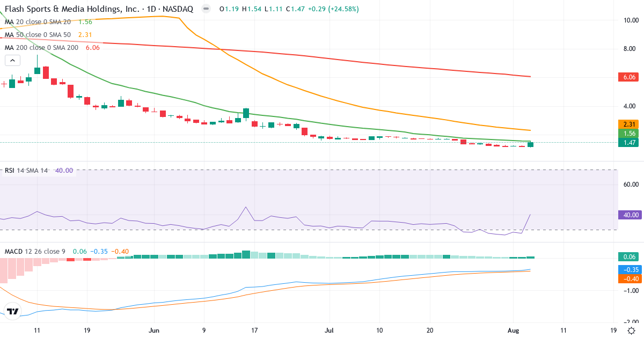This screenshot has height=338, width=644.
Task: Click the open value O1.19
Action: pyautogui.click(x=229, y=9)
